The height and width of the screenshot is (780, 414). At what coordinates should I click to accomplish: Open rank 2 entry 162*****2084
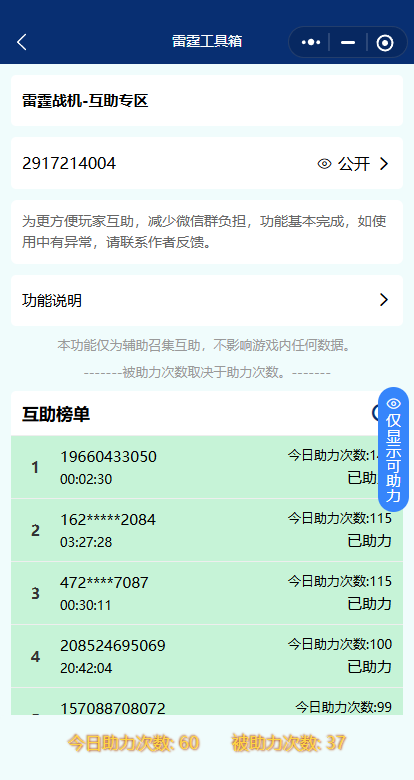coord(207,530)
